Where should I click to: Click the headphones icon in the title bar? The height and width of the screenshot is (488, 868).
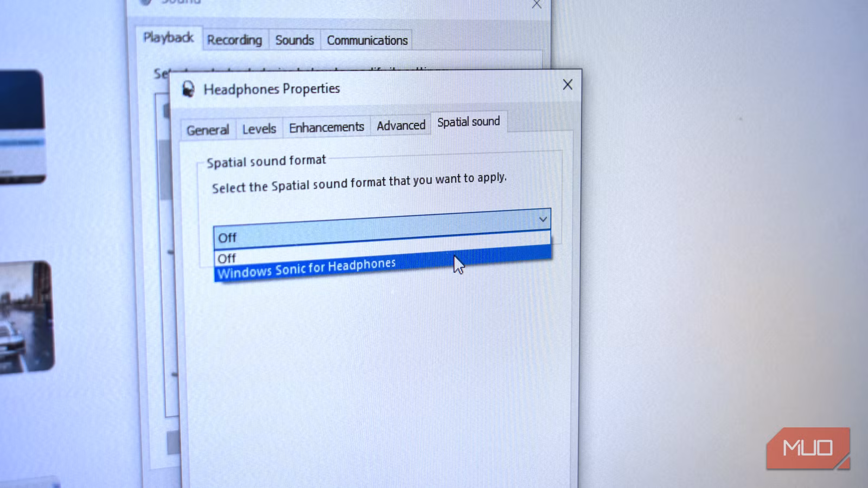pyautogui.click(x=188, y=89)
